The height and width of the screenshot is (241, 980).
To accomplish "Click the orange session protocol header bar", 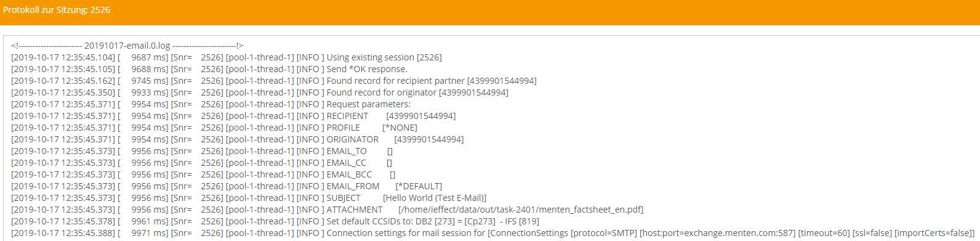I will pyautogui.click(x=490, y=12).
